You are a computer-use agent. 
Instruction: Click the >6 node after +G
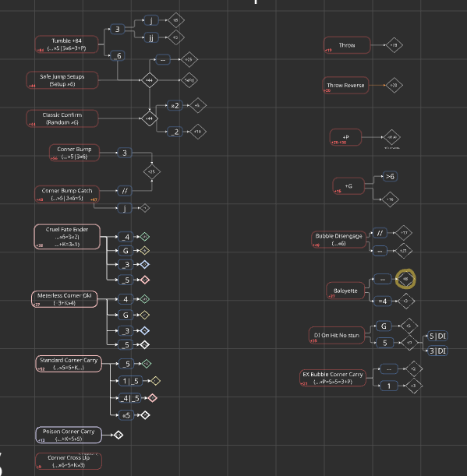[390, 176]
